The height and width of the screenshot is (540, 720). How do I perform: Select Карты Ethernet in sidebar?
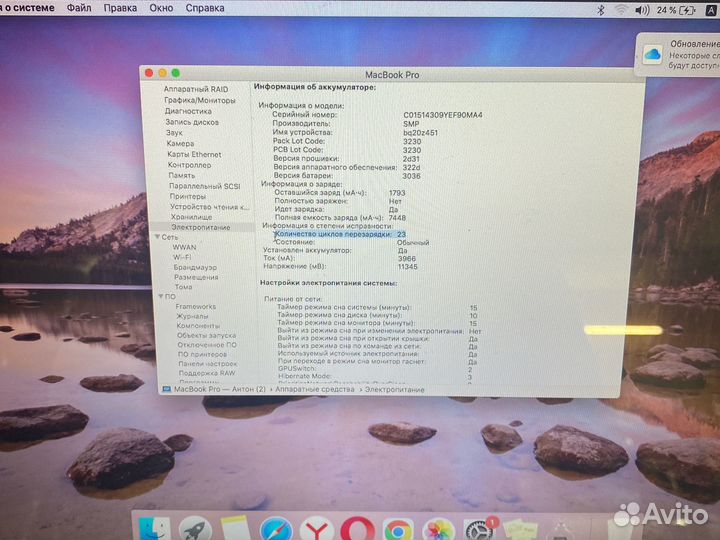click(x=194, y=154)
